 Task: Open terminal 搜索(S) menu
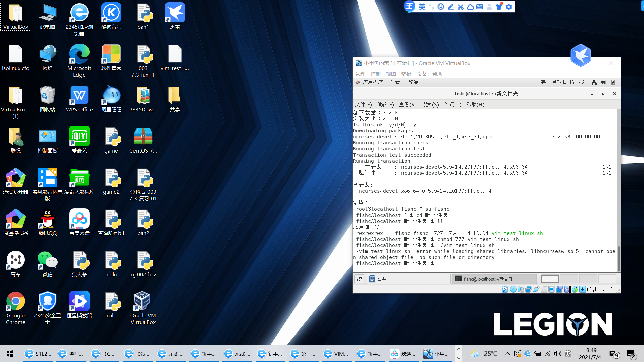pos(430,105)
